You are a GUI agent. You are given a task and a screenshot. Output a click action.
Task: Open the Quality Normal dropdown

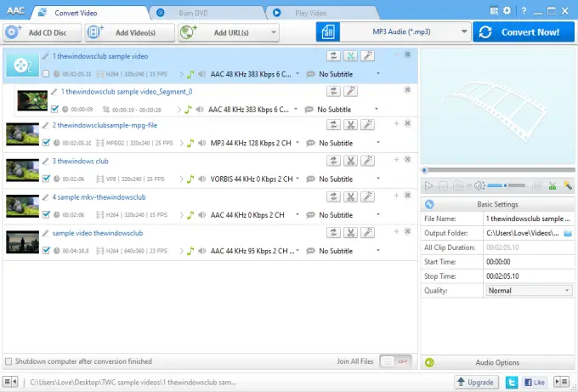[529, 291]
